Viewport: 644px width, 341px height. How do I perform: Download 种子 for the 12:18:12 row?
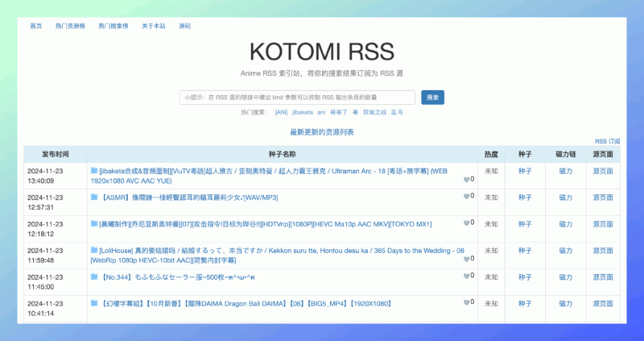coord(525,224)
